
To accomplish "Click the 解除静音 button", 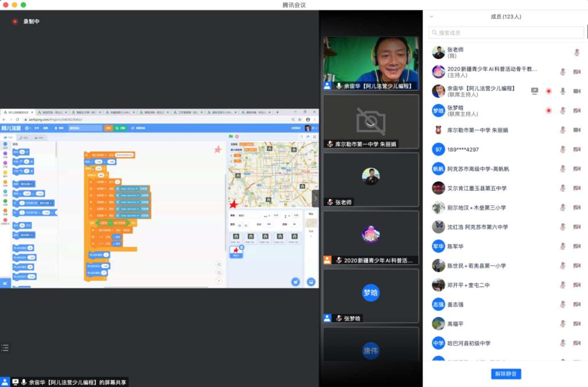I will 506,374.
